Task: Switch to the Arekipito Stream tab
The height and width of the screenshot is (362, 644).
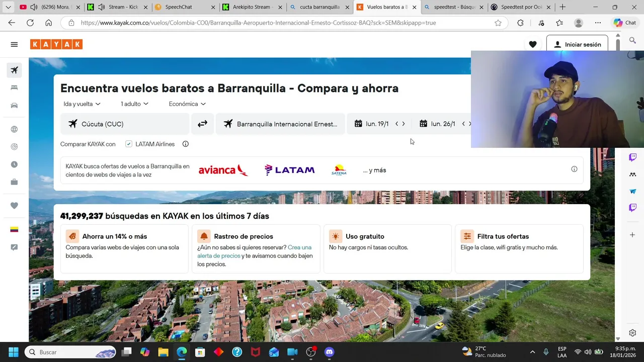Action: [252, 7]
